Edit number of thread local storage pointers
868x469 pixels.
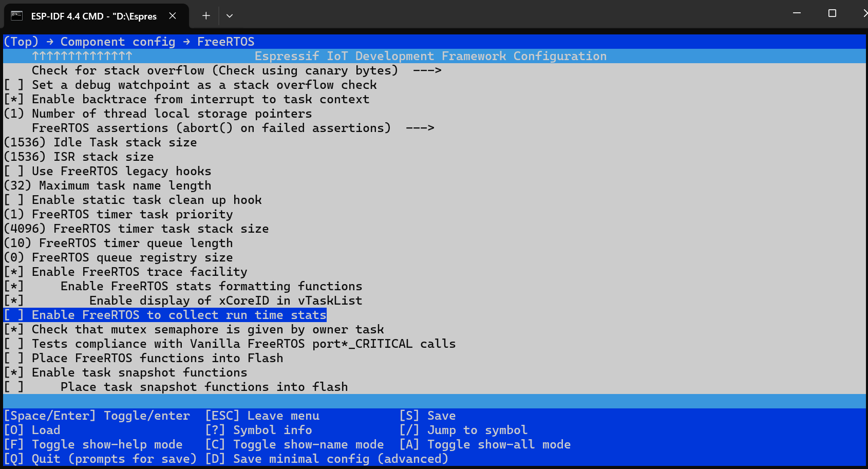158,114
